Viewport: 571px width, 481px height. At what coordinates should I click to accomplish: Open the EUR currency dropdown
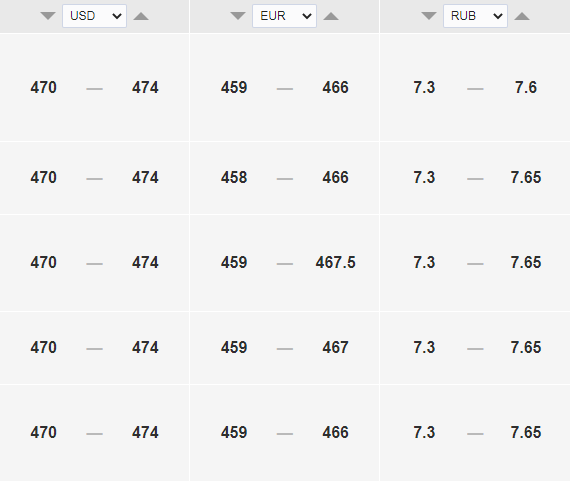[284, 16]
